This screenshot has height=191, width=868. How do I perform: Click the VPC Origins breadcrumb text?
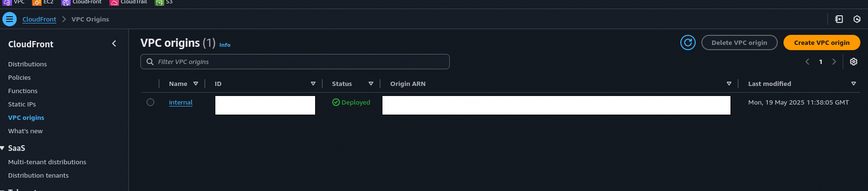(90, 19)
